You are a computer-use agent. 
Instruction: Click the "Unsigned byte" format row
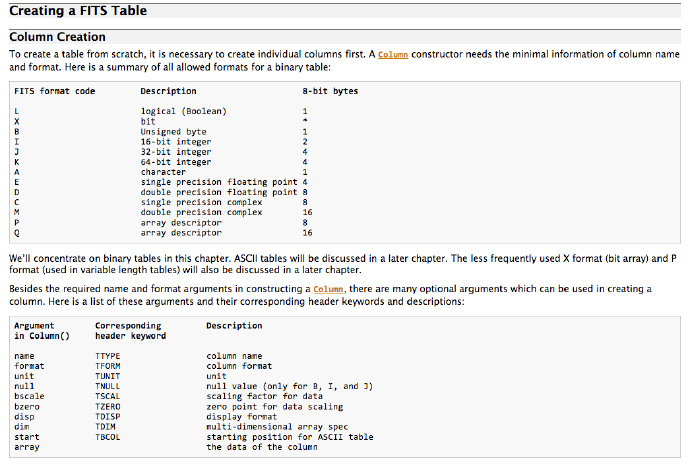click(173, 131)
